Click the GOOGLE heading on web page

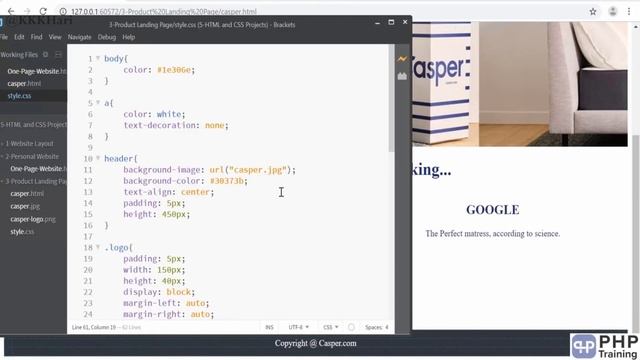493,210
